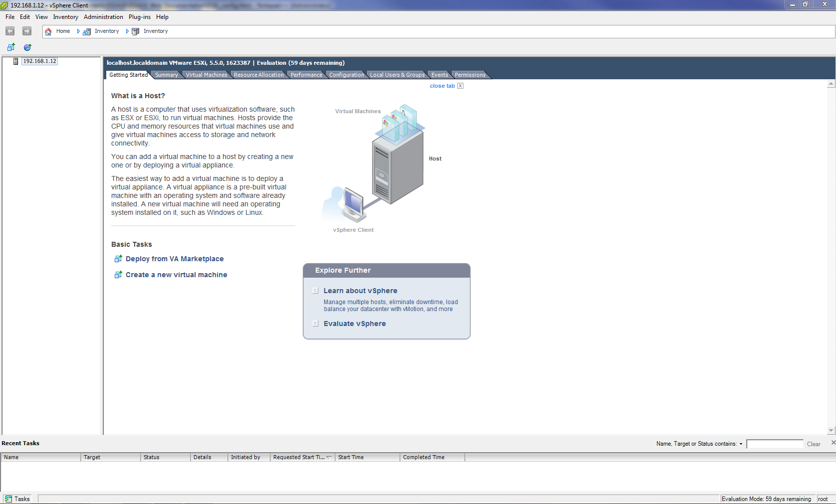Click the vSphere Client window title icon
The width and height of the screenshot is (836, 504).
[x=4, y=5]
